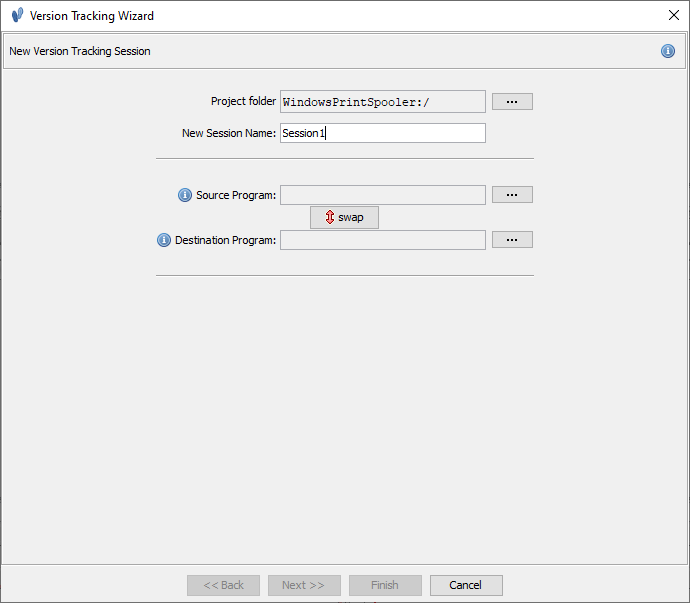The width and height of the screenshot is (690, 603).
Task: Click the 'New Session Name:' label
Action: pyautogui.click(x=229, y=133)
